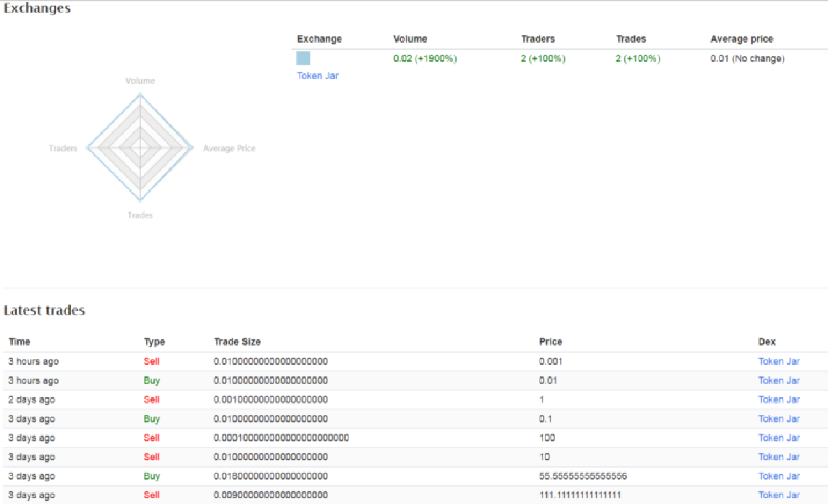828x504 pixels.
Task: Click the Traders column header in Exchanges table
Action: point(538,39)
